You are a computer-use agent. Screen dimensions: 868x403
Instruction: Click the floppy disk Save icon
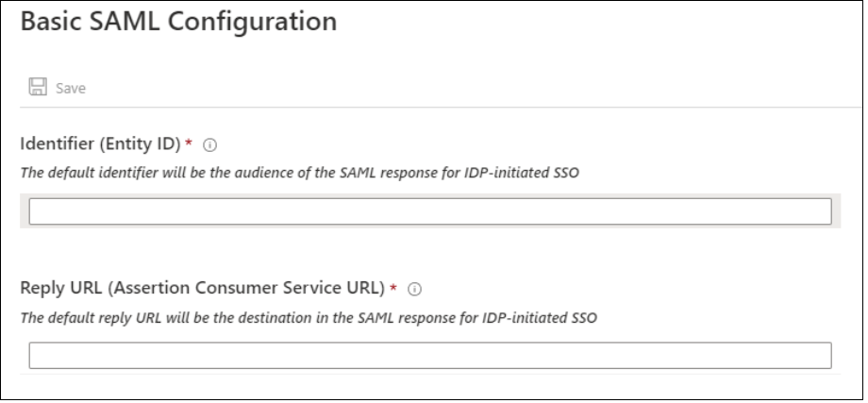(38, 87)
